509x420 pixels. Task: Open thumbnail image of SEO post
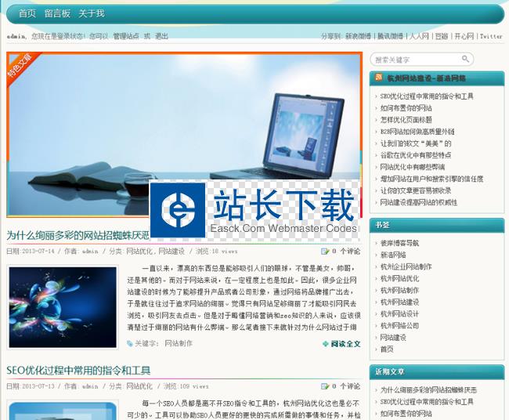click(x=63, y=411)
